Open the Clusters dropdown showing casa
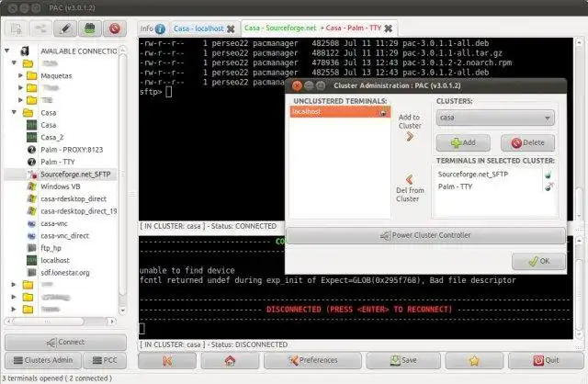 [495, 118]
